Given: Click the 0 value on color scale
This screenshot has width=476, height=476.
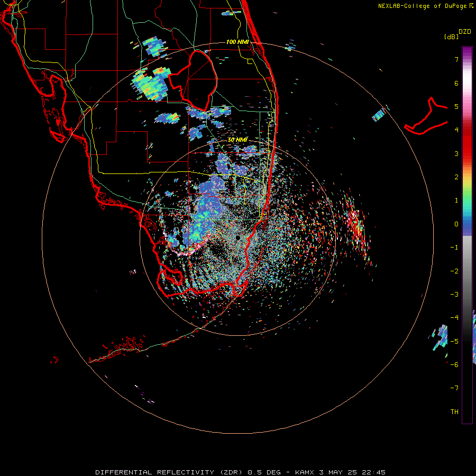Looking at the screenshot, I should [x=456, y=224].
